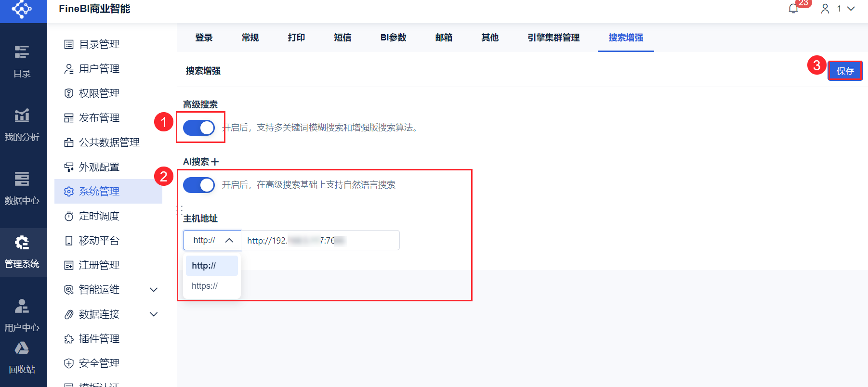
Task: Open 回收站 in the left rail
Action: click(x=22, y=357)
